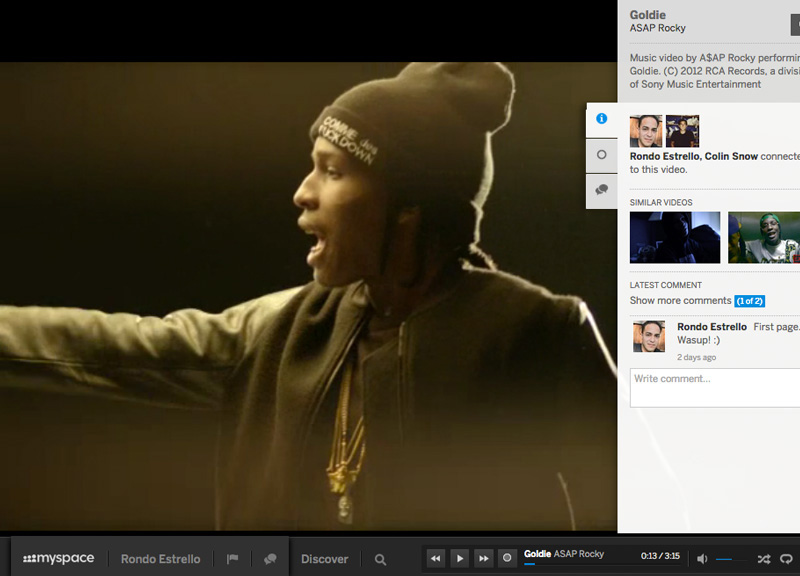Click Show more comments link
Screen dimensions: 800x576
pos(680,300)
